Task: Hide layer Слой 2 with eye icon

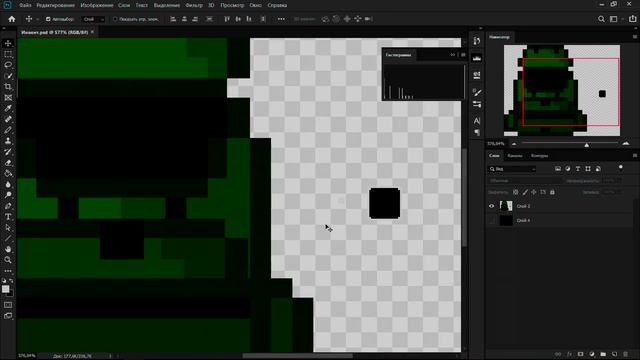Action: point(491,206)
